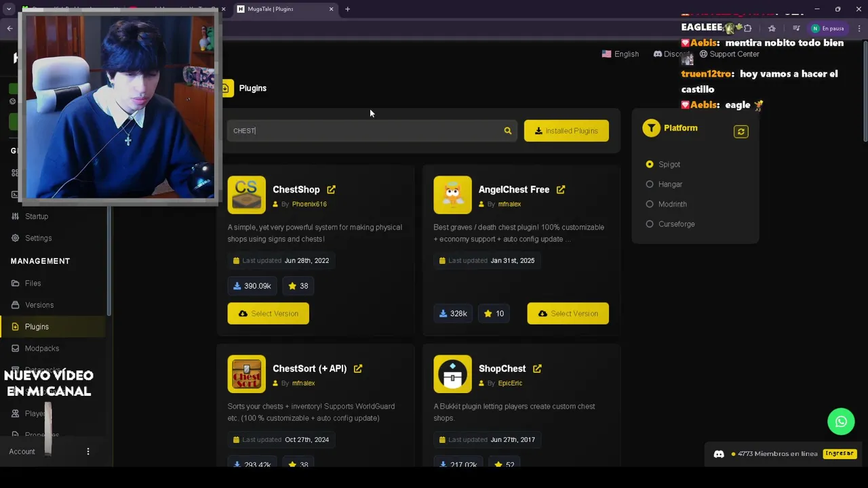Click the ChestShop plugin logo
The height and width of the screenshot is (488, 868).
pyautogui.click(x=247, y=195)
